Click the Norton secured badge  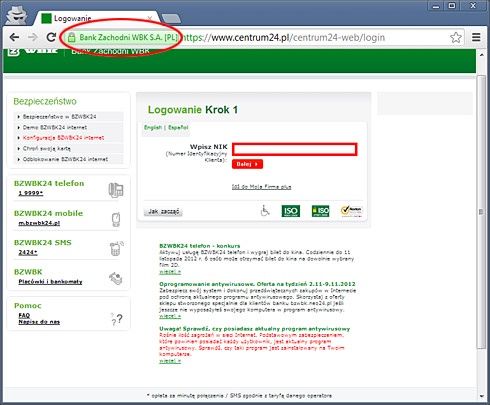click(351, 211)
